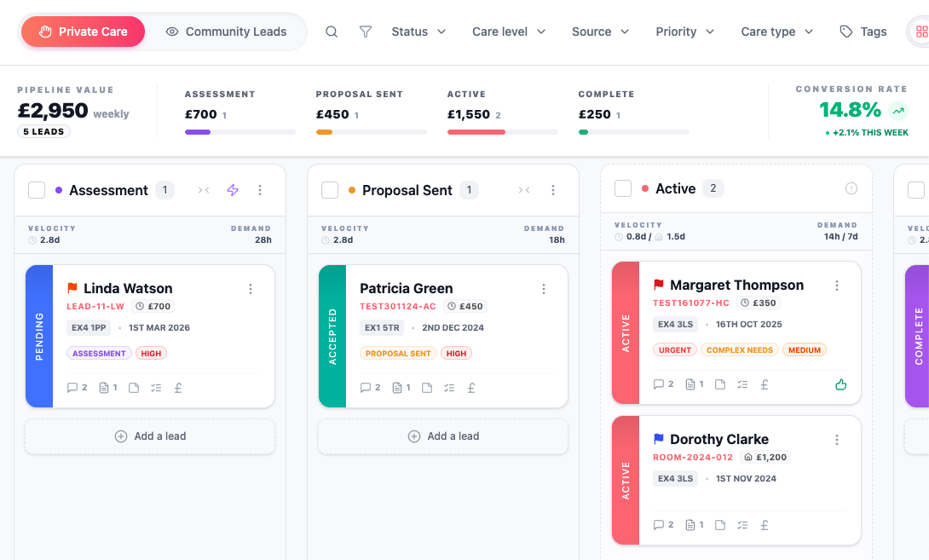Expand the Care type dropdown
This screenshot has height=560, width=929.
[x=776, y=32]
